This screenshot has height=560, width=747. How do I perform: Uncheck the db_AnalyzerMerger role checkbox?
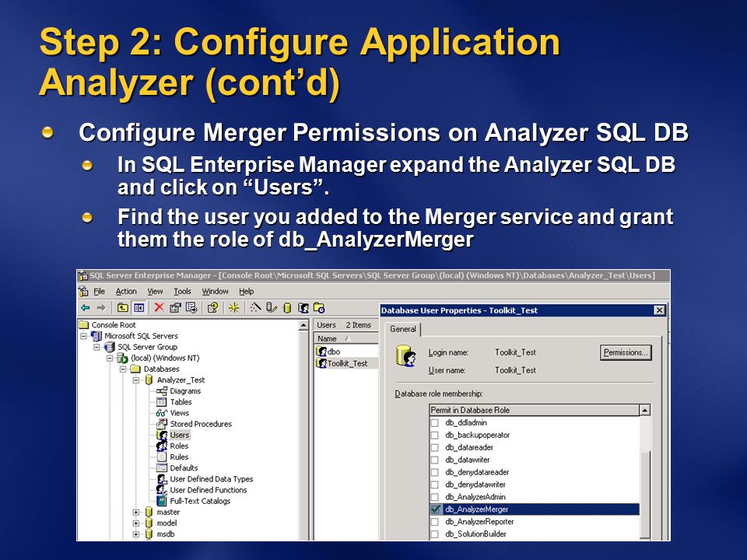(x=435, y=509)
